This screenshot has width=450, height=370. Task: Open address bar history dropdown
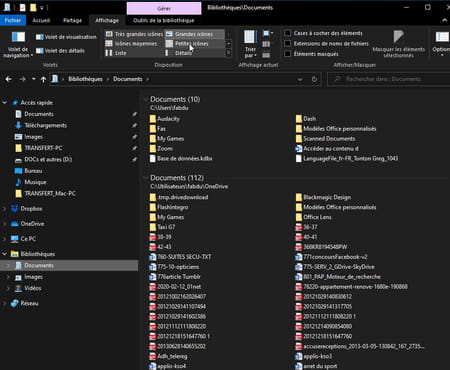[300, 79]
